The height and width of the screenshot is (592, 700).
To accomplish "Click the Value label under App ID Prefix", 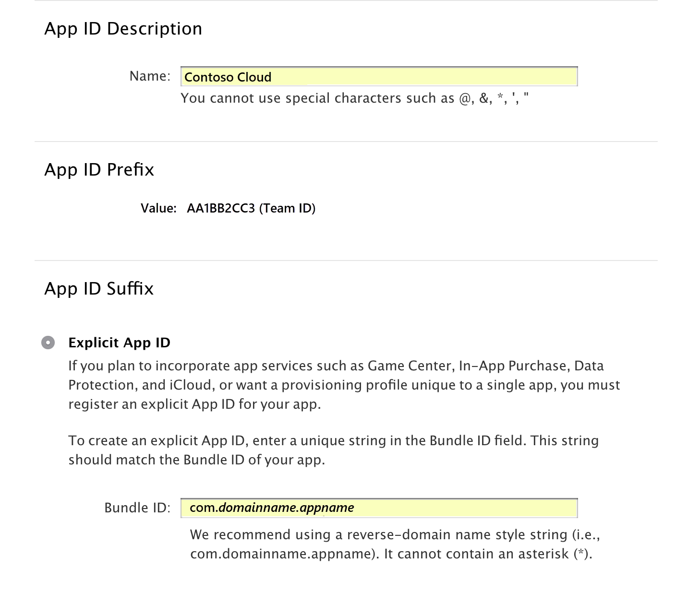I will tap(157, 208).
